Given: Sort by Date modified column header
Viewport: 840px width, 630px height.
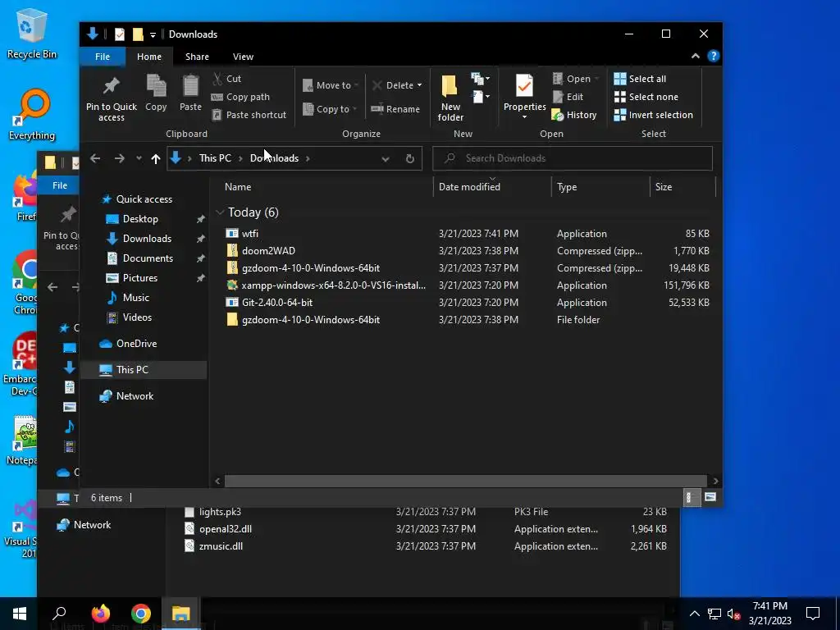Looking at the screenshot, I should pyautogui.click(x=492, y=187).
